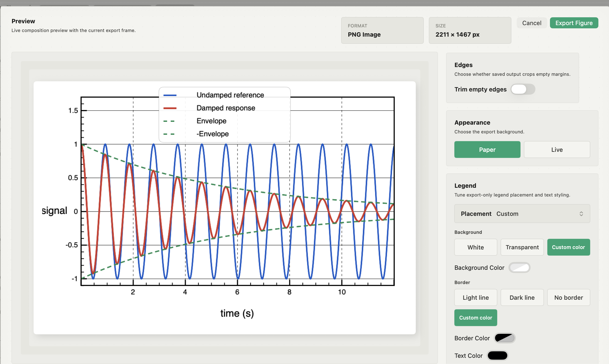Screen dimensions: 609x364
Task: Choose Custom color legend background
Action: click(568, 247)
